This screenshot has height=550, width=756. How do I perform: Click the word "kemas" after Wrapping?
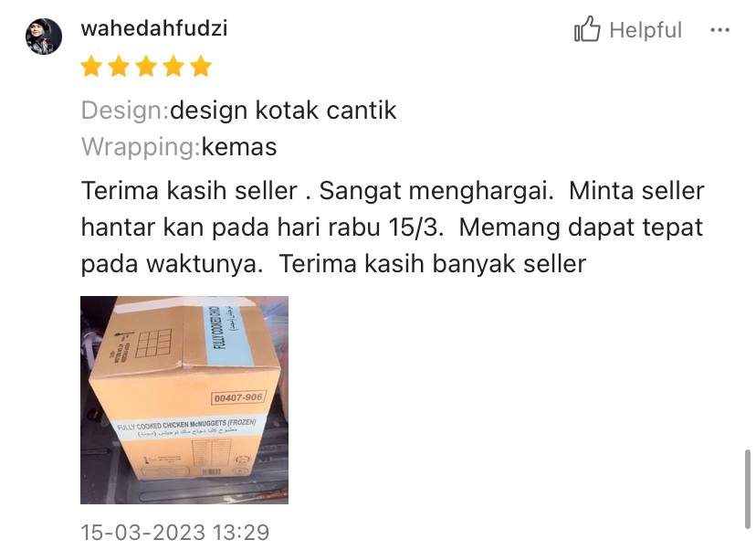coord(239,147)
